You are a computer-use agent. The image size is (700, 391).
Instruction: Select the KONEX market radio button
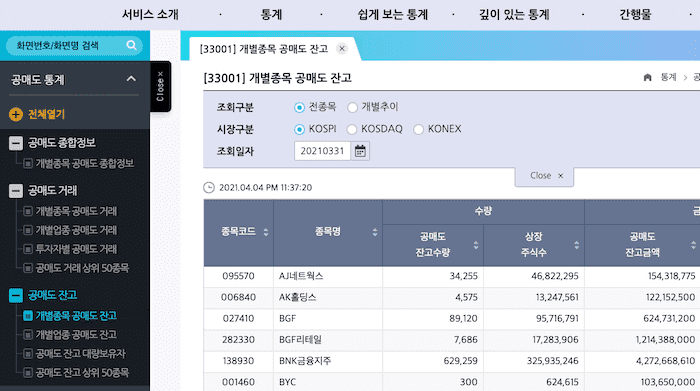418,129
